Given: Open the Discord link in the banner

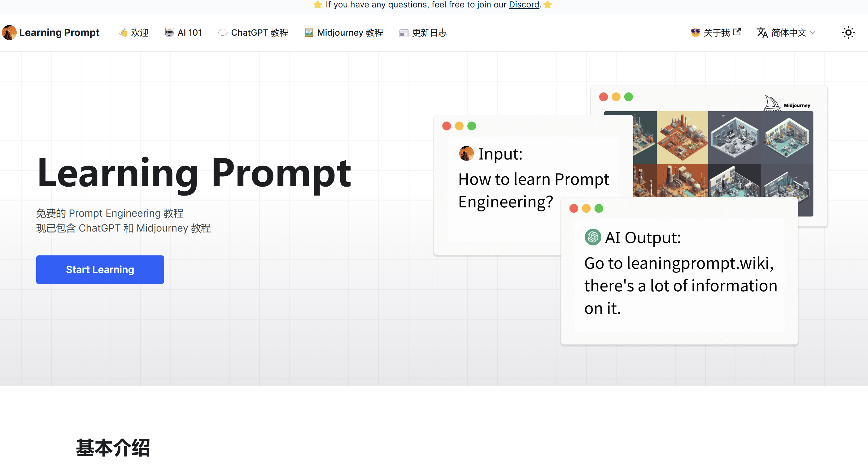Looking at the screenshot, I should (x=524, y=5).
